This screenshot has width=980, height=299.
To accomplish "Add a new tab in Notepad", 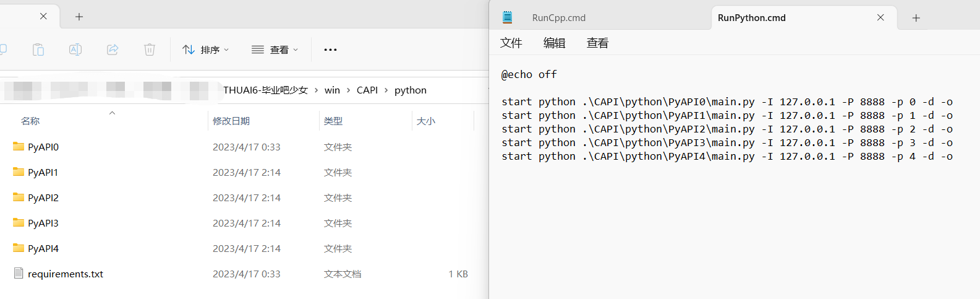I will click(916, 18).
